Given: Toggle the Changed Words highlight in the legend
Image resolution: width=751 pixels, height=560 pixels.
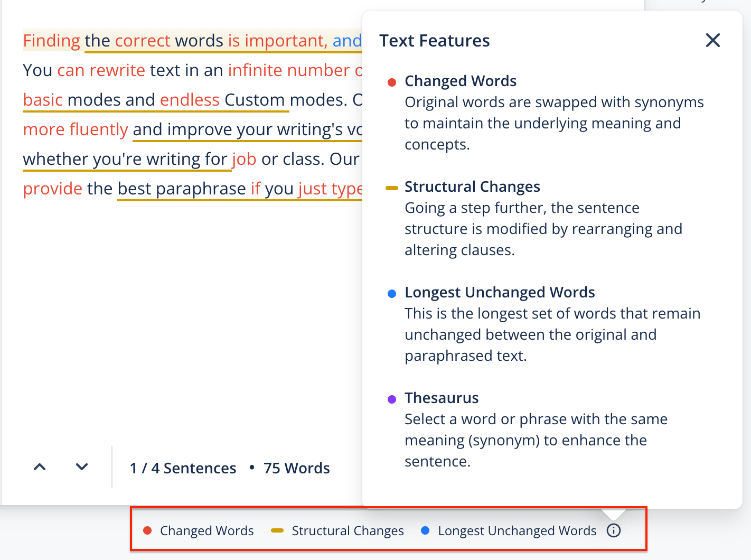Looking at the screenshot, I should [206, 530].
